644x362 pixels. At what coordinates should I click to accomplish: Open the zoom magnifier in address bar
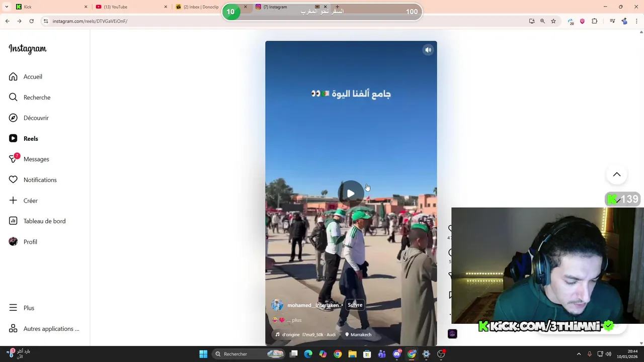[x=542, y=21]
